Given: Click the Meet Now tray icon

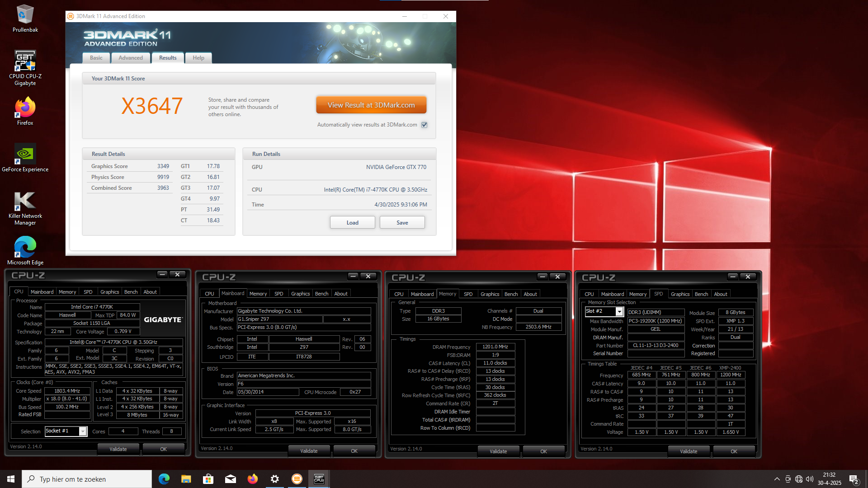Looking at the screenshot, I should pyautogui.click(x=788, y=479).
